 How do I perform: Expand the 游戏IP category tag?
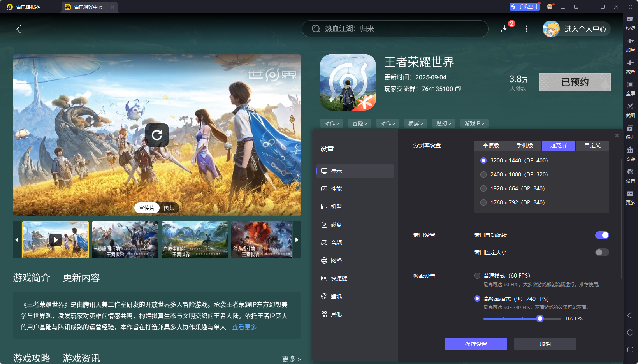pos(474,123)
